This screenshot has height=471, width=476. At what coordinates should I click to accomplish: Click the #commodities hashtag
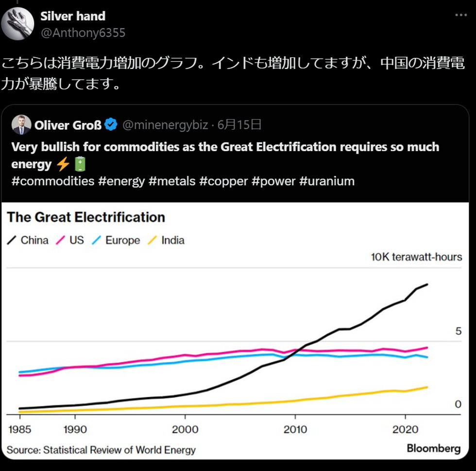52,181
